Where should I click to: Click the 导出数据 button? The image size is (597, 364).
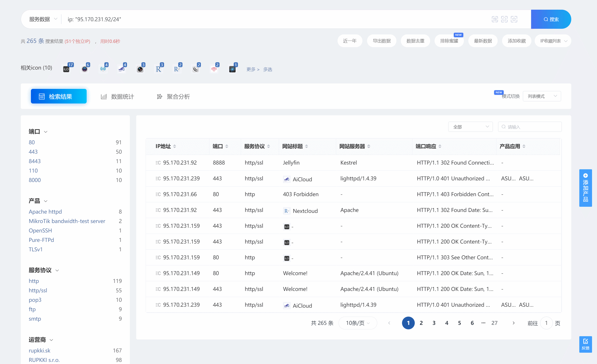pyautogui.click(x=382, y=41)
